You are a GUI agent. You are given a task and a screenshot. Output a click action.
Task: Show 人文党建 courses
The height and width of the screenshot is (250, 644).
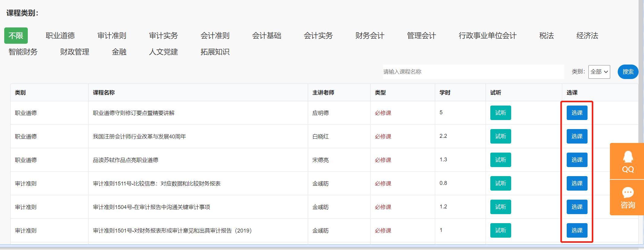pos(163,52)
